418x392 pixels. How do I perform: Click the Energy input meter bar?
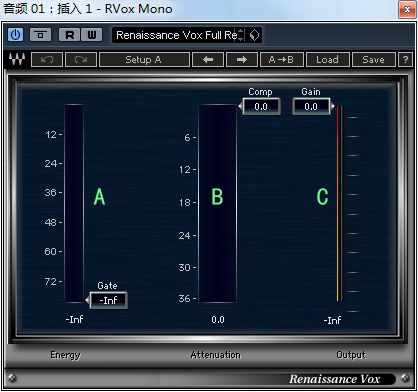tap(74, 203)
